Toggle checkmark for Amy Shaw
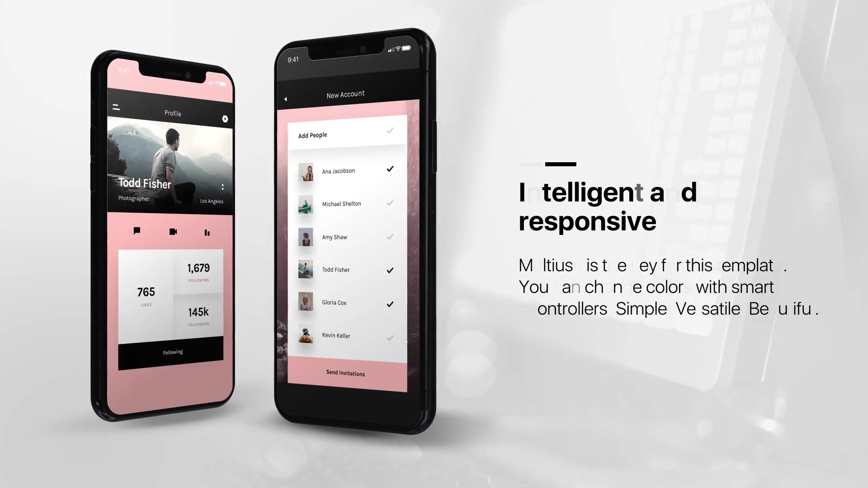The image size is (868, 488). (x=391, y=238)
